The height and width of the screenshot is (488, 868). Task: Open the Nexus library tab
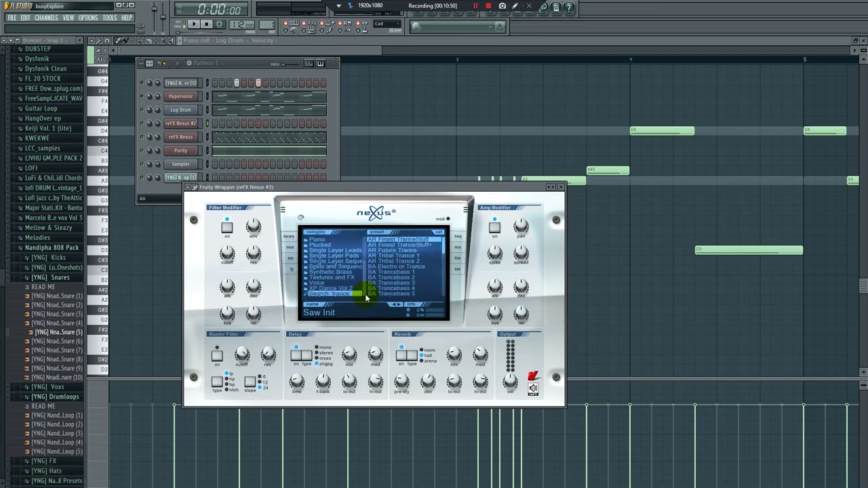tap(290, 237)
